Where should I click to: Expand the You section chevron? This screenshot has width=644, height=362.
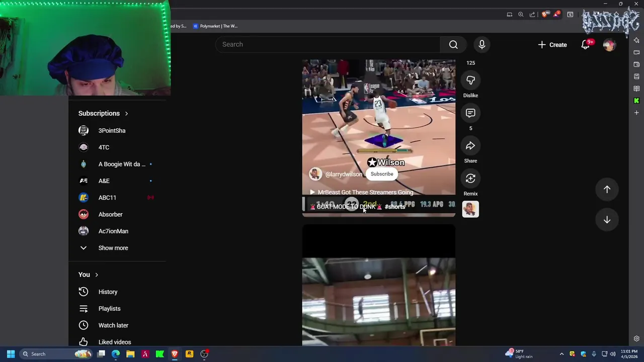97,275
